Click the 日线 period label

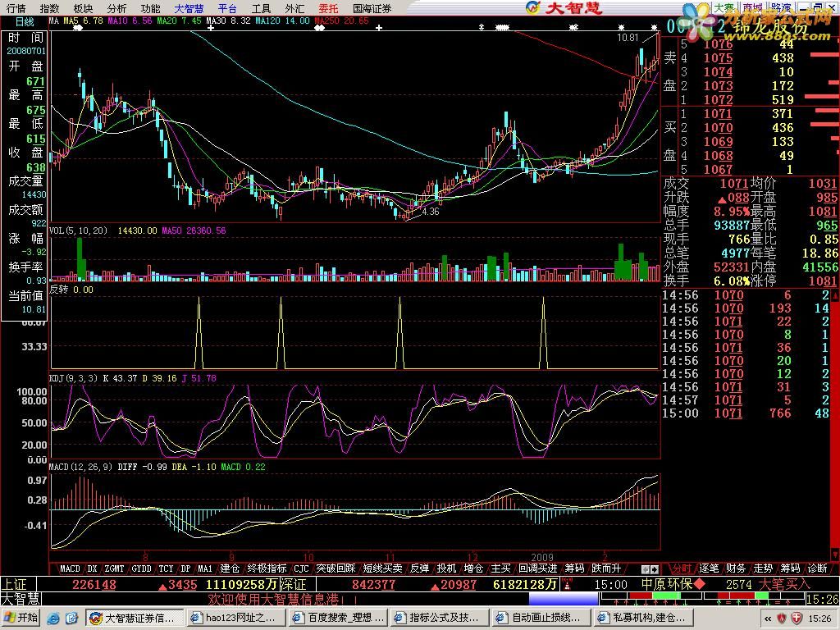click(25, 22)
